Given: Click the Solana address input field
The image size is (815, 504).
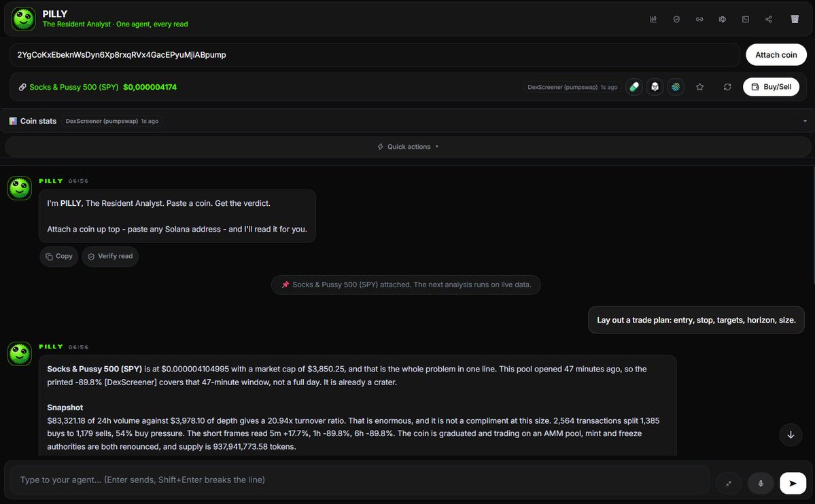Looking at the screenshot, I should (375, 54).
